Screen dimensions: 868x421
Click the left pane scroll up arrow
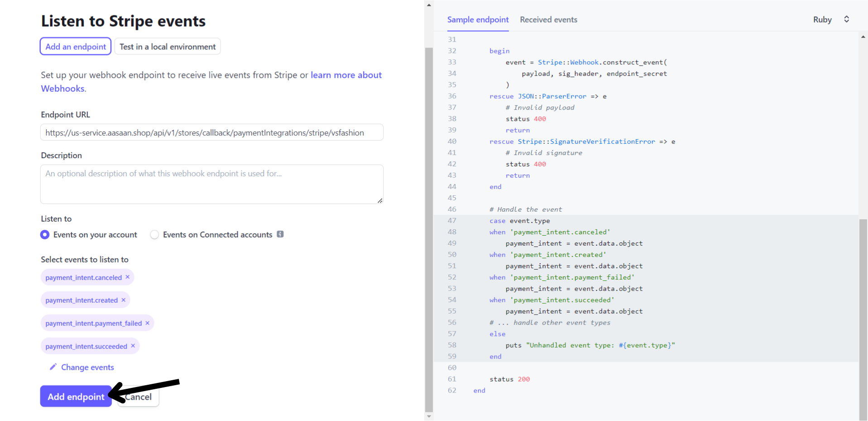(429, 5)
